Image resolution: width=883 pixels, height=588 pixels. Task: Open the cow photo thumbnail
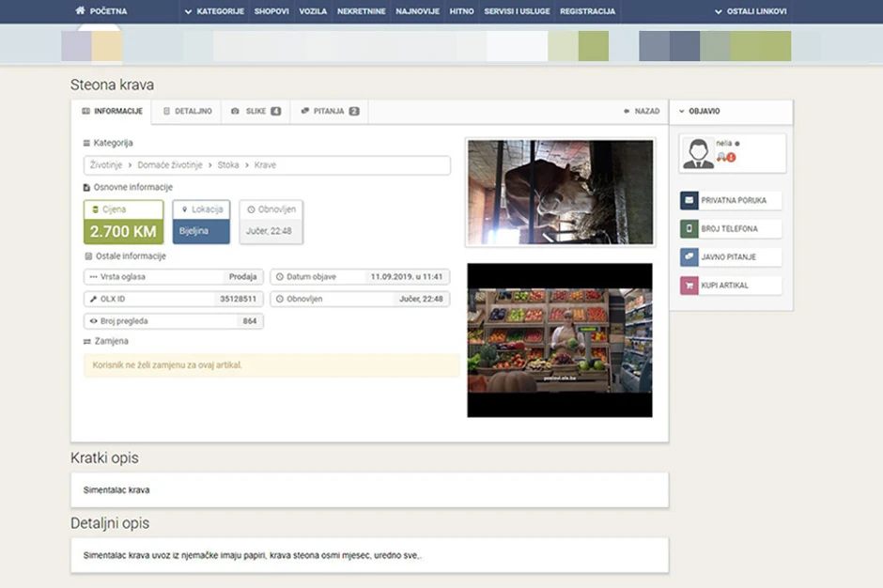click(x=559, y=192)
